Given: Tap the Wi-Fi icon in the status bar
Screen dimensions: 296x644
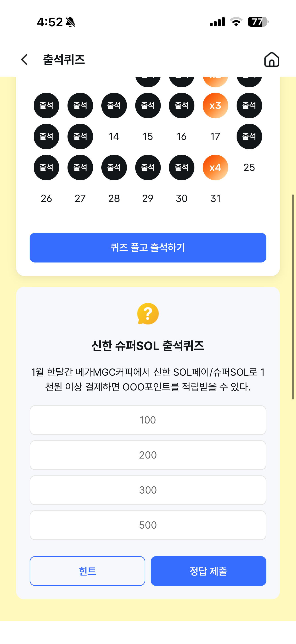Looking at the screenshot, I should (236, 22).
